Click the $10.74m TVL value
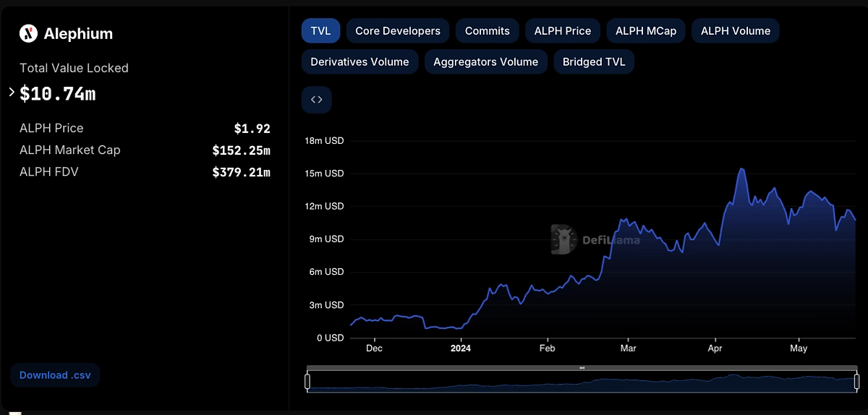Image resolution: width=868 pixels, height=415 pixels. (58, 93)
